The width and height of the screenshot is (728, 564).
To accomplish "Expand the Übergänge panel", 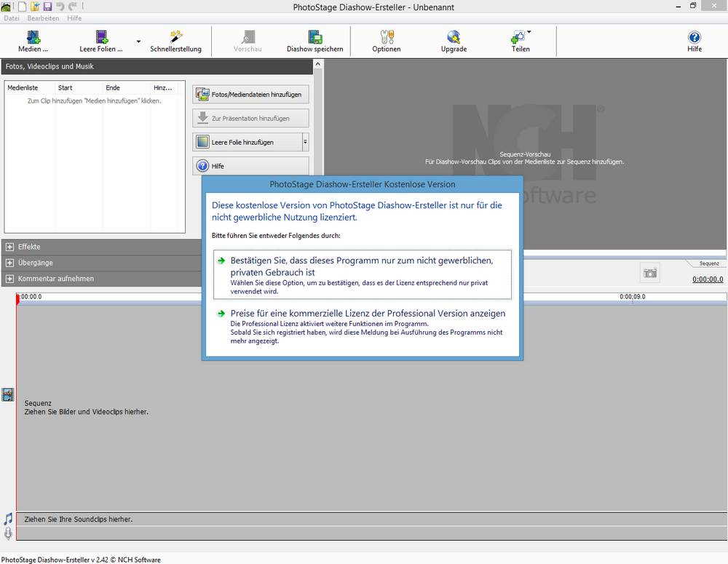I will click(10, 263).
